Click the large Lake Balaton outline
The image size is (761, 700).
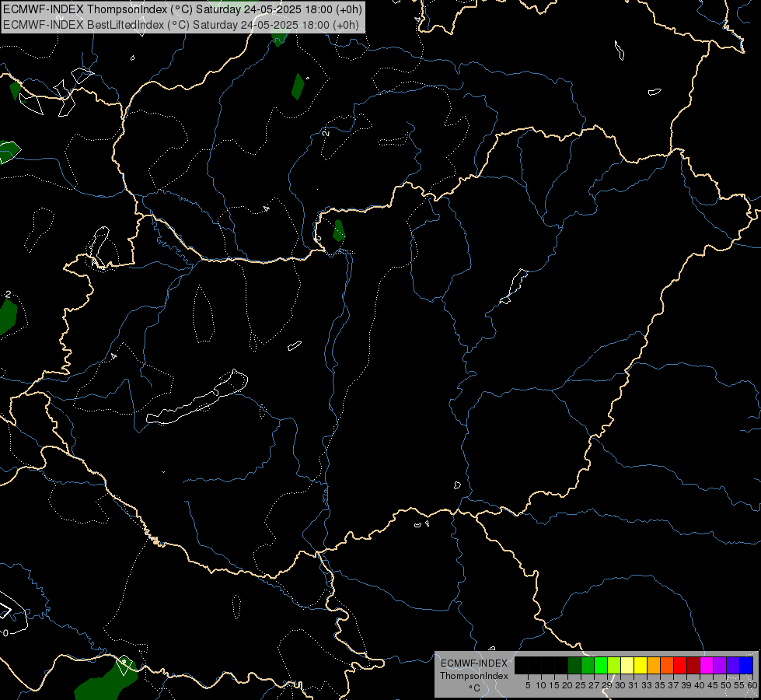click(x=197, y=397)
